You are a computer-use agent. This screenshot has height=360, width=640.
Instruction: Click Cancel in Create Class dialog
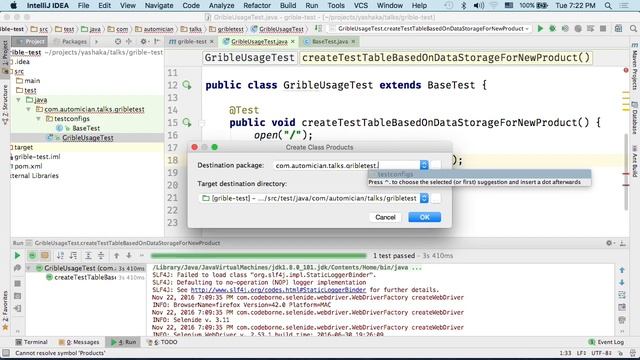385,217
